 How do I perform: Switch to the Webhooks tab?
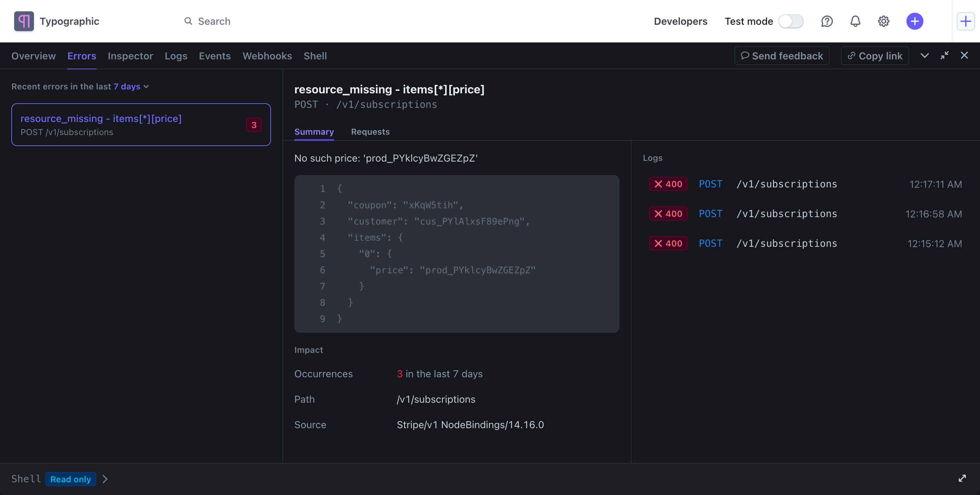(267, 56)
